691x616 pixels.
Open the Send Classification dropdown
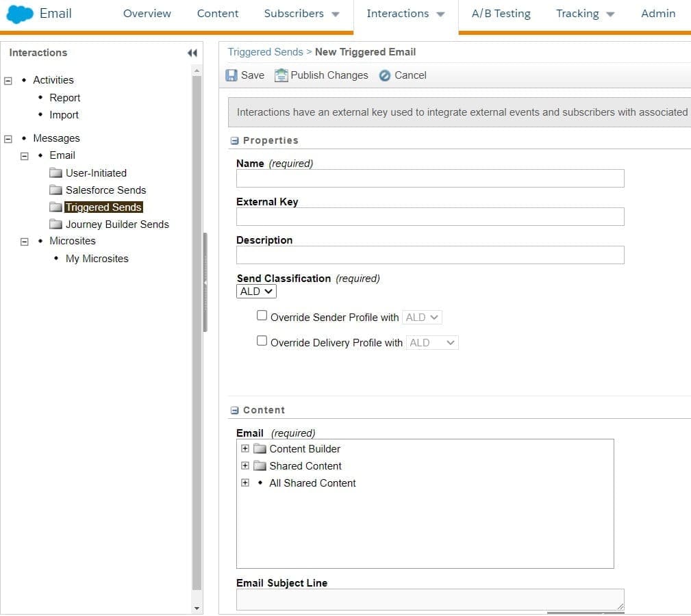point(256,292)
